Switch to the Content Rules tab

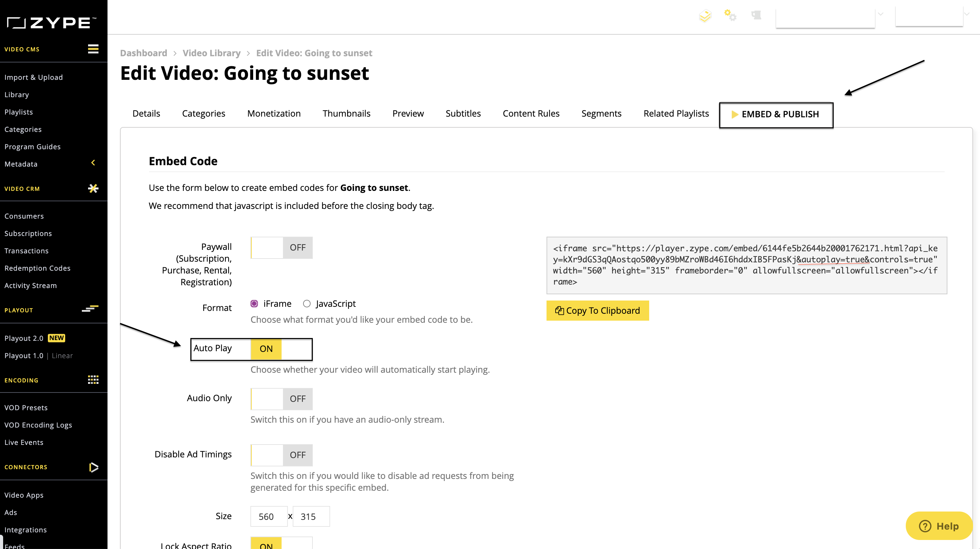(531, 113)
